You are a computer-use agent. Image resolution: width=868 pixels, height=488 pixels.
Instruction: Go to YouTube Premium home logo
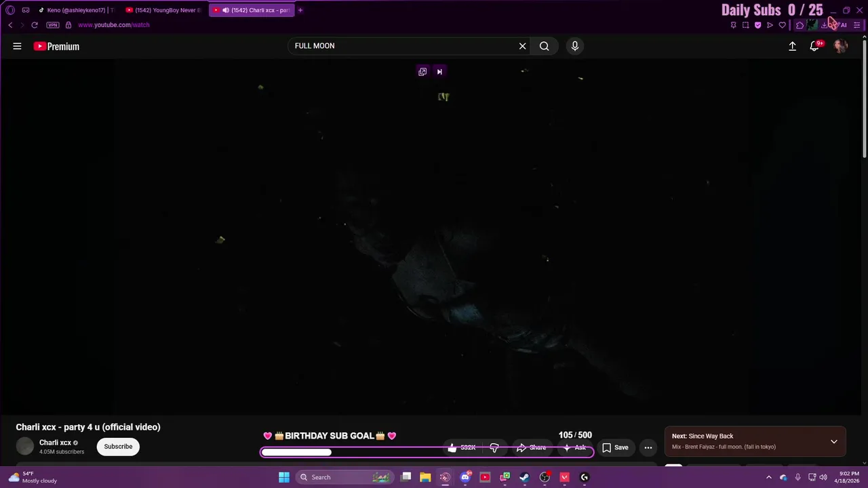click(56, 46)
